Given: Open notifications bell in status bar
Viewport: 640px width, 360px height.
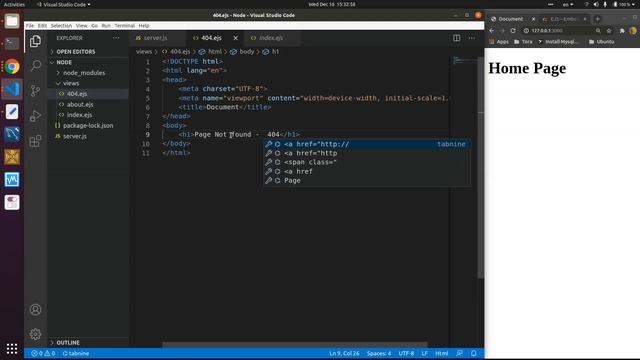Looking at the screenshot, I should pos(473,353).
